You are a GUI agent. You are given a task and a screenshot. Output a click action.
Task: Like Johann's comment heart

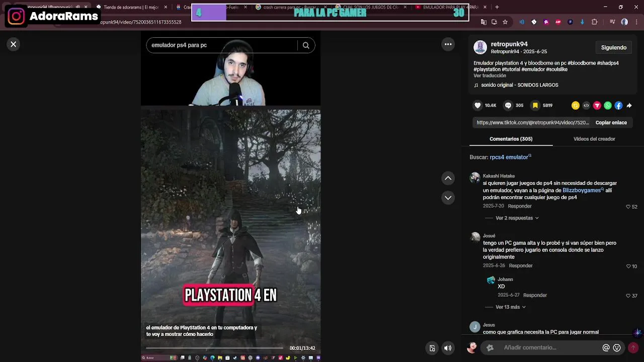pyautogui.click(x=628, y=296)
